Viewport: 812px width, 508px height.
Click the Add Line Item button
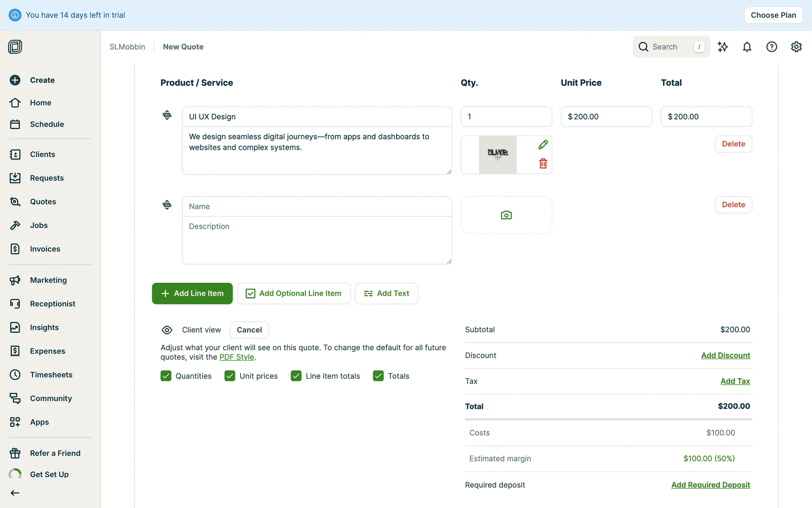[192, 293]
